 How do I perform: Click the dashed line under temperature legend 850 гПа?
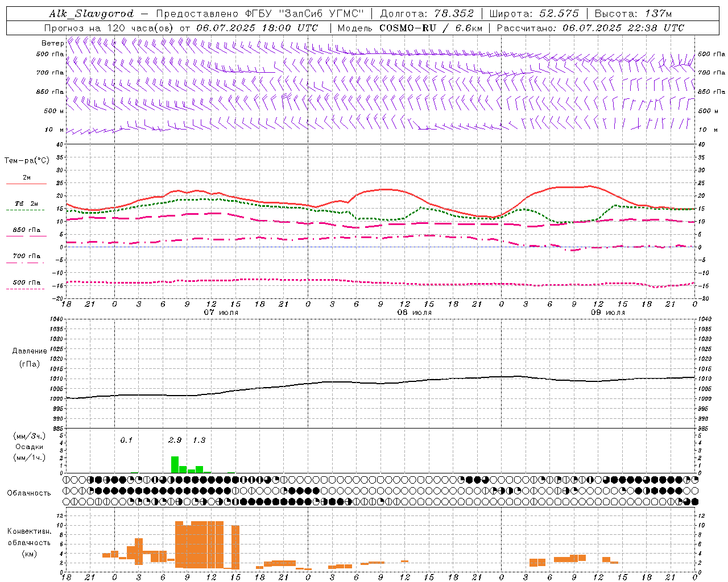tap(26, 236)
